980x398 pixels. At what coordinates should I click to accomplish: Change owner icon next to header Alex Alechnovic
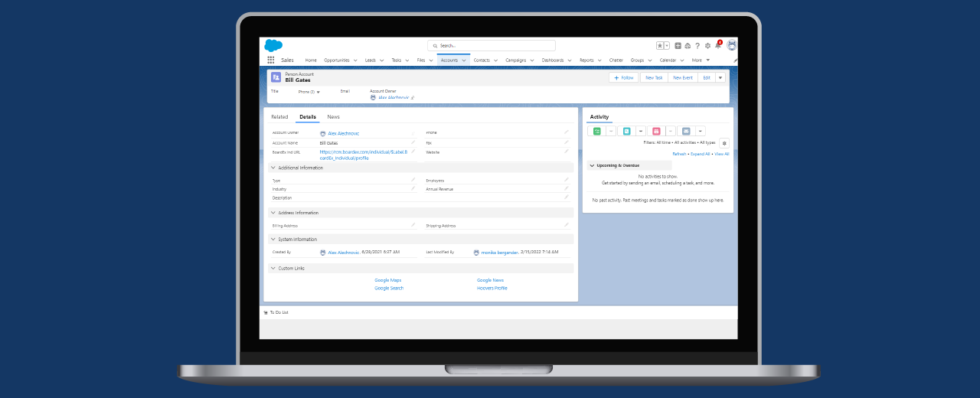pyautogui.click(x=413, y=98)
